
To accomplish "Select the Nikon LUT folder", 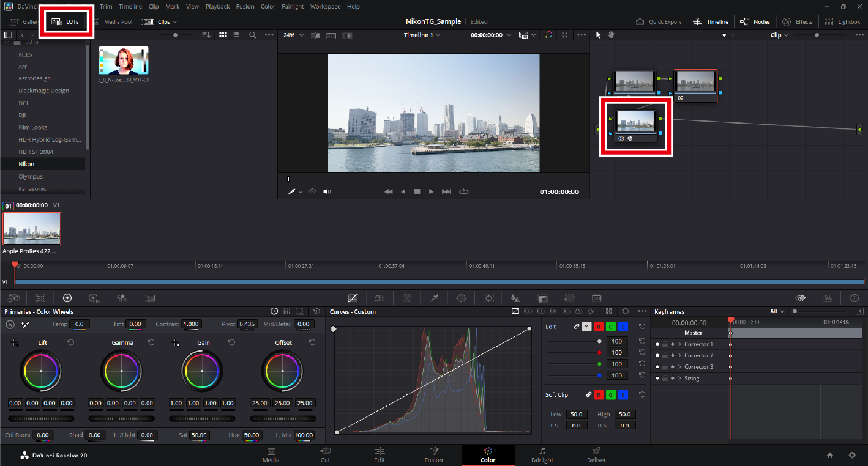I will [26, 164].
